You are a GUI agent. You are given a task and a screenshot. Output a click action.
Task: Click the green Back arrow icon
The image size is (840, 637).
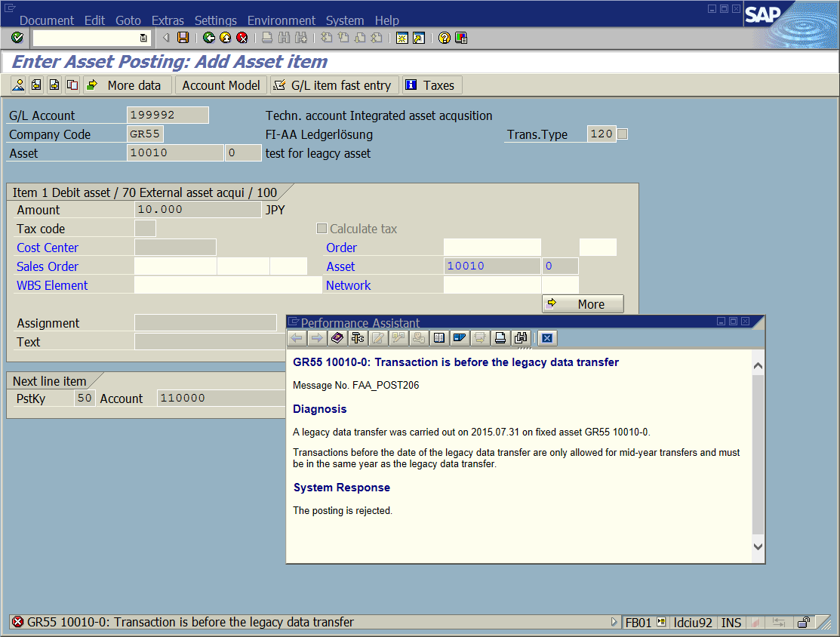(x=209, y=38)
